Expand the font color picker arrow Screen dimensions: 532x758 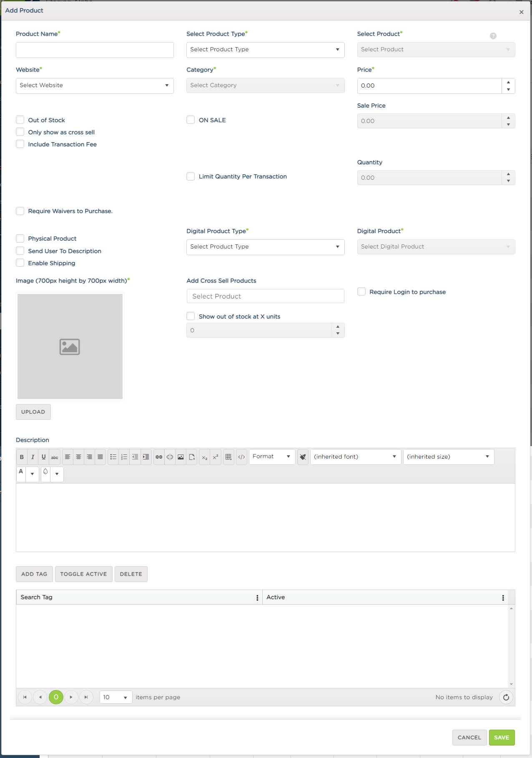click(33, 474)
